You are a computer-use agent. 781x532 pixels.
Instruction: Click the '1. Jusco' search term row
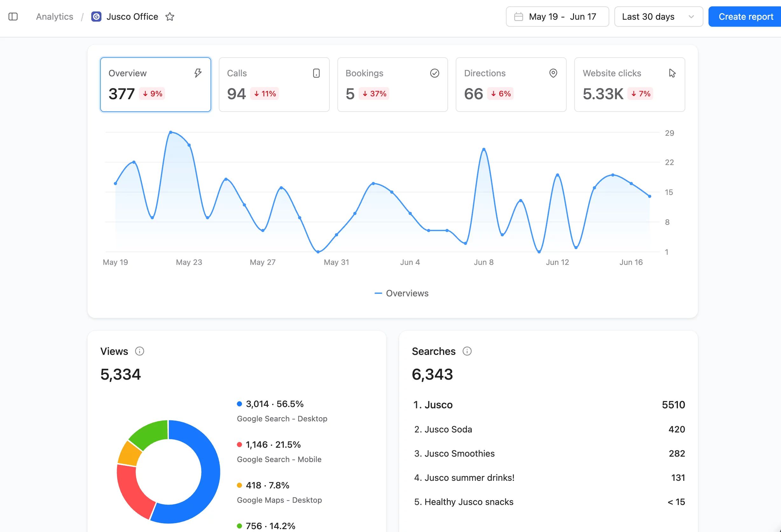[549, 405]
